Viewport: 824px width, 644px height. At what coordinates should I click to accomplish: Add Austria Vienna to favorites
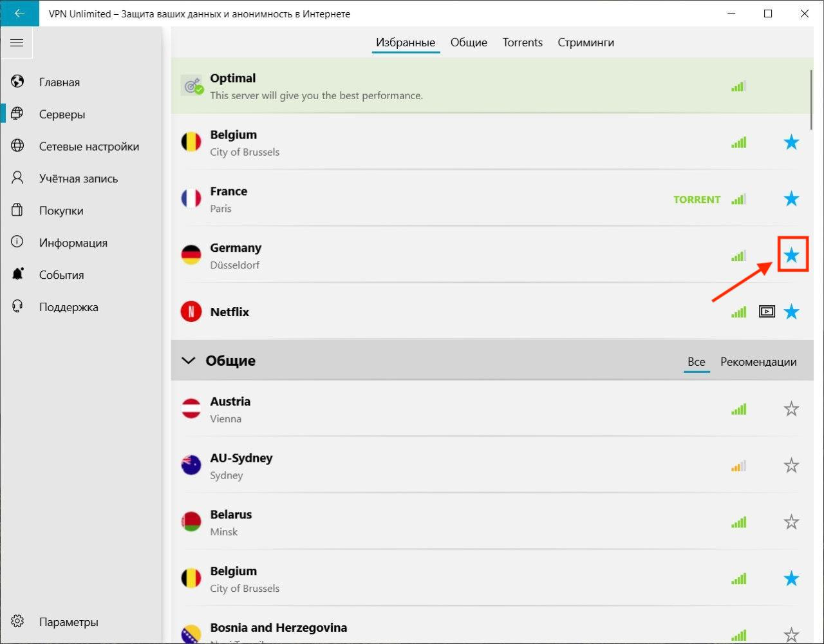791,409
